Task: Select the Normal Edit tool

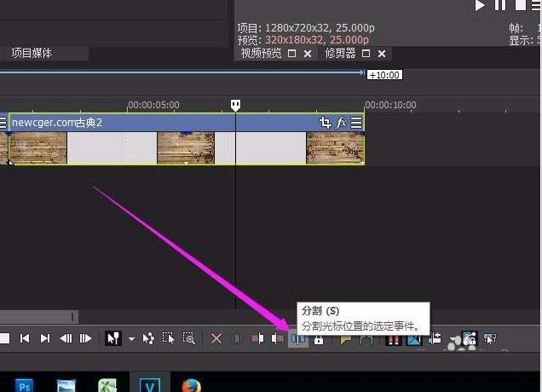Action: click(113, 338)
